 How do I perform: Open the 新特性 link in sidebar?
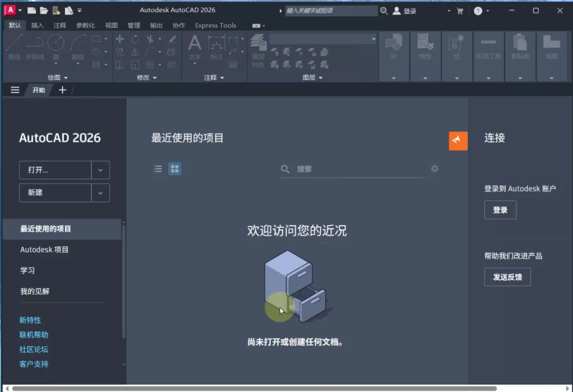coord(30,320)
